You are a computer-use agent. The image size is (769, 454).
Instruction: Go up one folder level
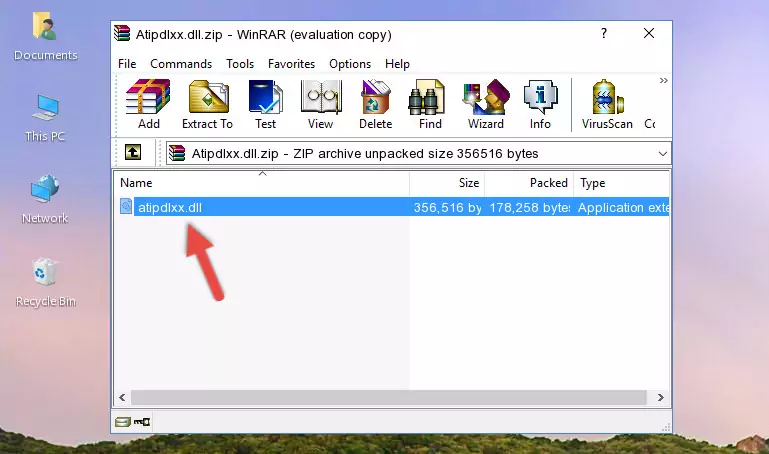tap(133, 152)
